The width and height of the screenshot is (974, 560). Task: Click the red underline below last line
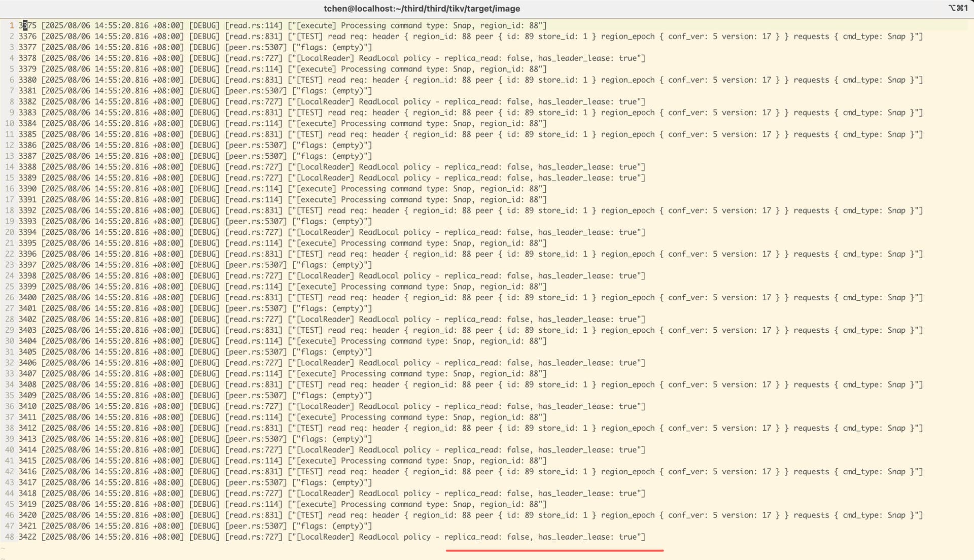[554, 550]
